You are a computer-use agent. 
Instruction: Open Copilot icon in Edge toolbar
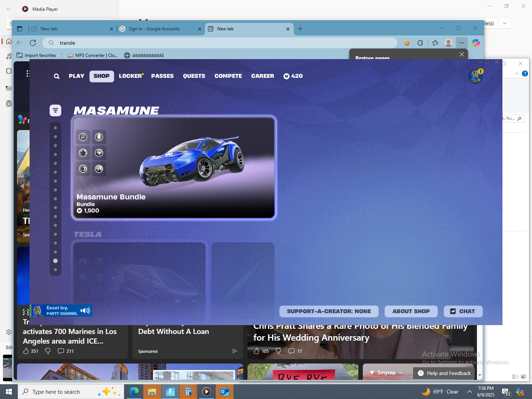point(476,43)
